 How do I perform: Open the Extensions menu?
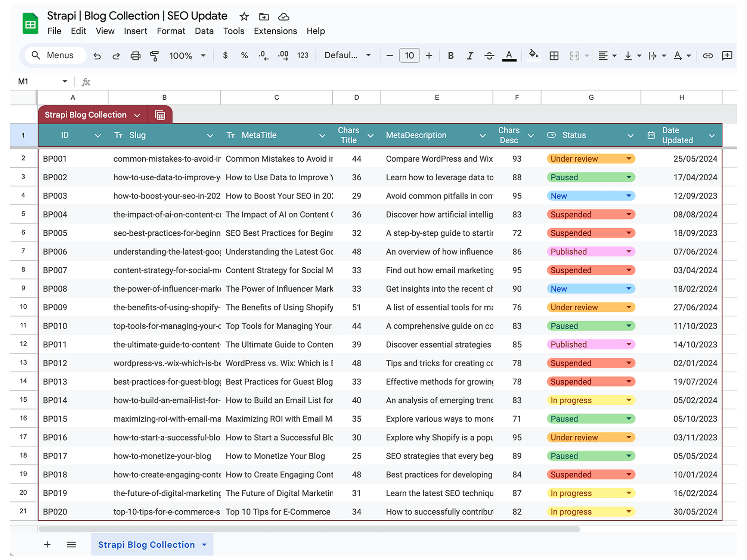tap(275, 31)
